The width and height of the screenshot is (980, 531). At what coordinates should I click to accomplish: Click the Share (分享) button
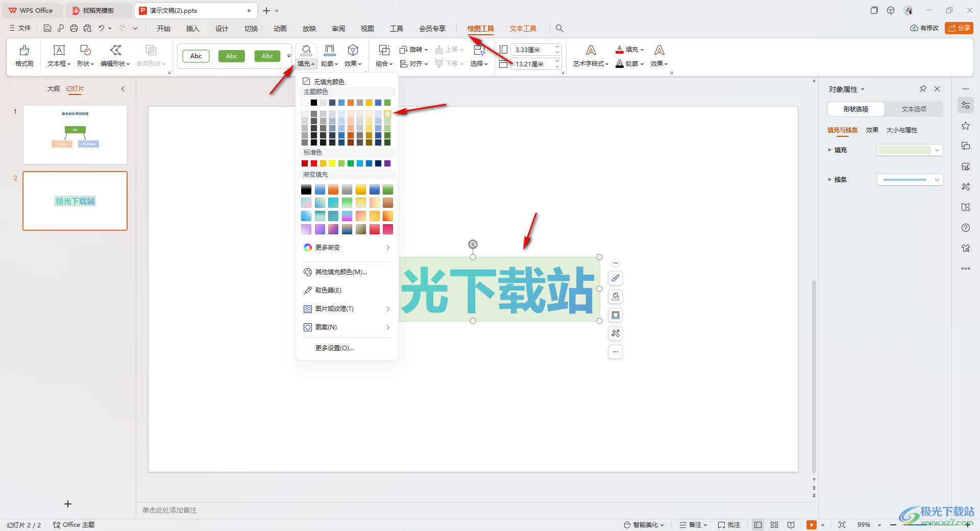[x=959, y=28]
